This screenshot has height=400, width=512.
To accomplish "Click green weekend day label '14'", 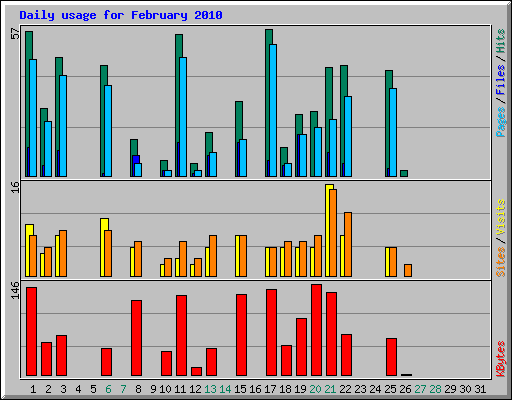I will (225, 389).
